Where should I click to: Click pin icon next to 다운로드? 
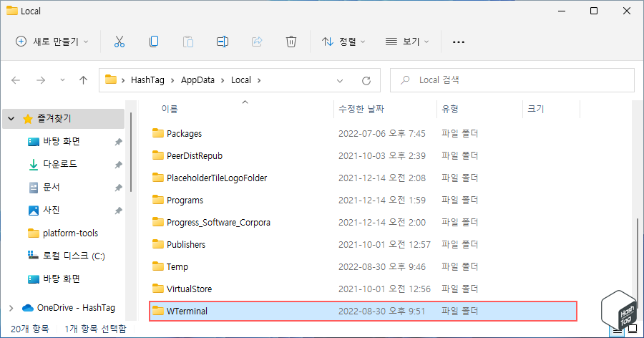[118, 165]
